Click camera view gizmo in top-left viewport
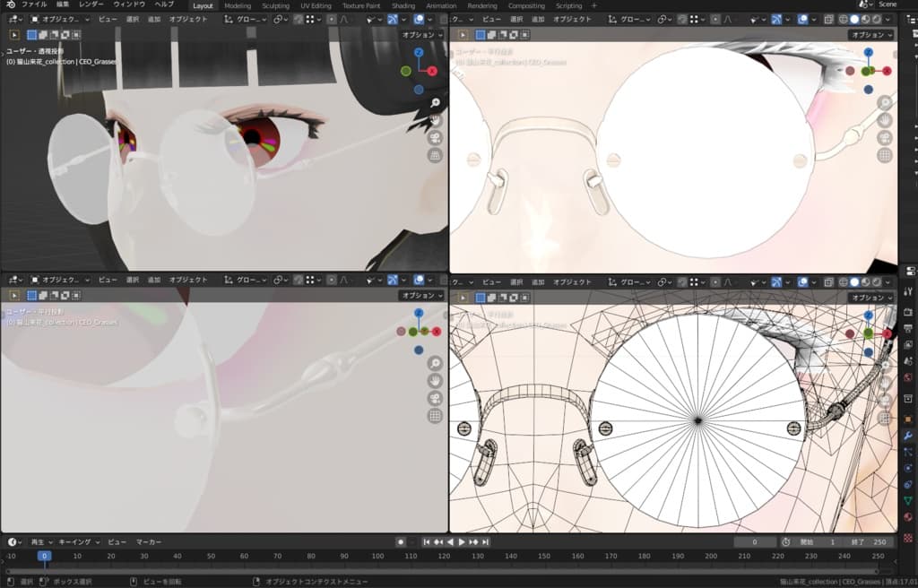This screenshot has height=588, width=918. [435, 138]
